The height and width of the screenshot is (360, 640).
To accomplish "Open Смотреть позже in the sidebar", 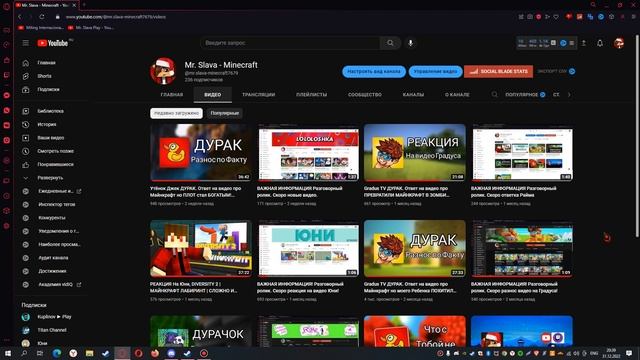I will pyautogui.click(x=56, y=151).
